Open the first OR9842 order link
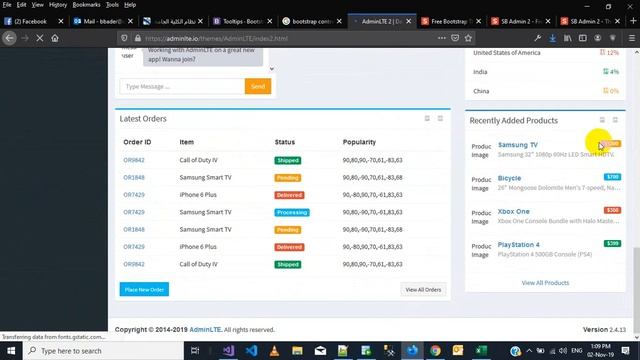 tap(134, 160)
